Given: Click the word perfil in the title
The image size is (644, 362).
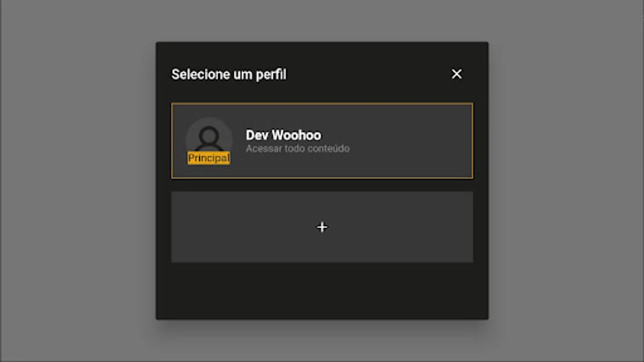Looking at the screenshot, I should pos(271,74).
